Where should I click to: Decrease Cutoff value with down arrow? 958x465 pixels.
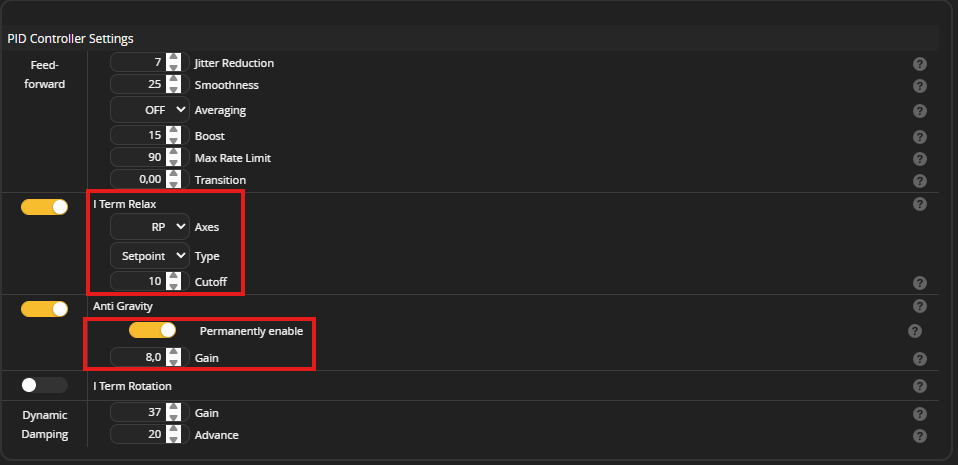[174, 286]
